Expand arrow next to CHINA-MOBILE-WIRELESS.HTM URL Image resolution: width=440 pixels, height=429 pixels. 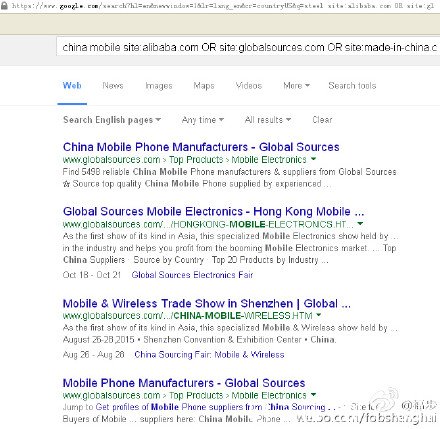318,315
